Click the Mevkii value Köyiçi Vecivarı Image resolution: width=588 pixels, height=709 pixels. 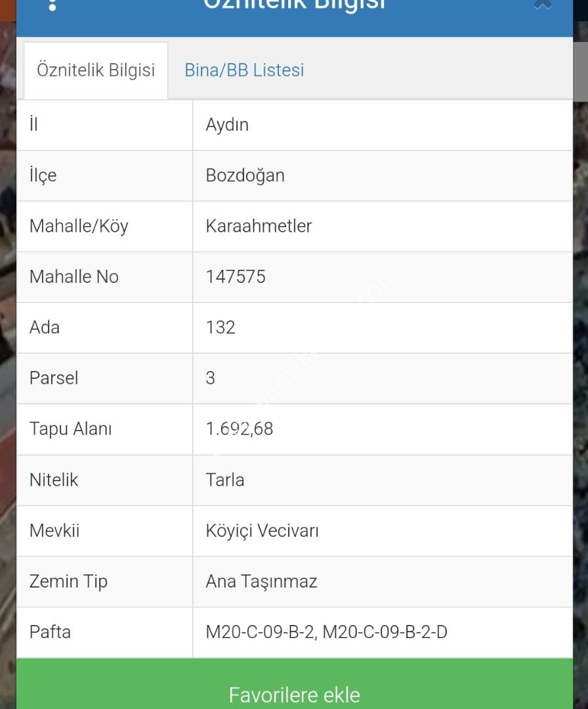(262, 530)
